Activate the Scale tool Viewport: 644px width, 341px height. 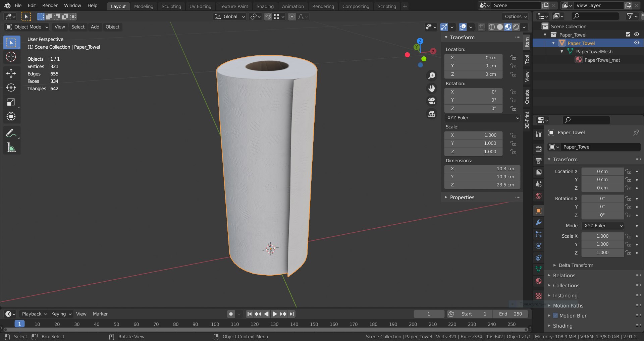click(x=11, y=102)
